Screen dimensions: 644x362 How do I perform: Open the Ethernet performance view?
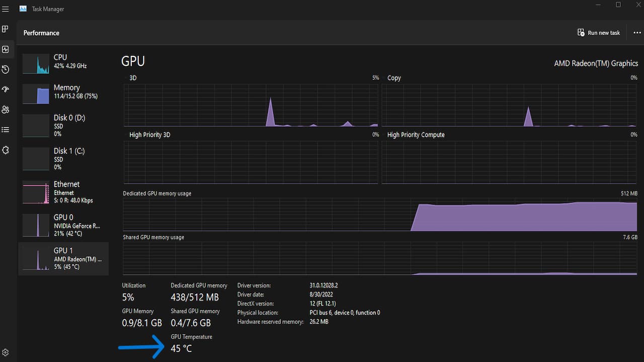tap(63, 192)
